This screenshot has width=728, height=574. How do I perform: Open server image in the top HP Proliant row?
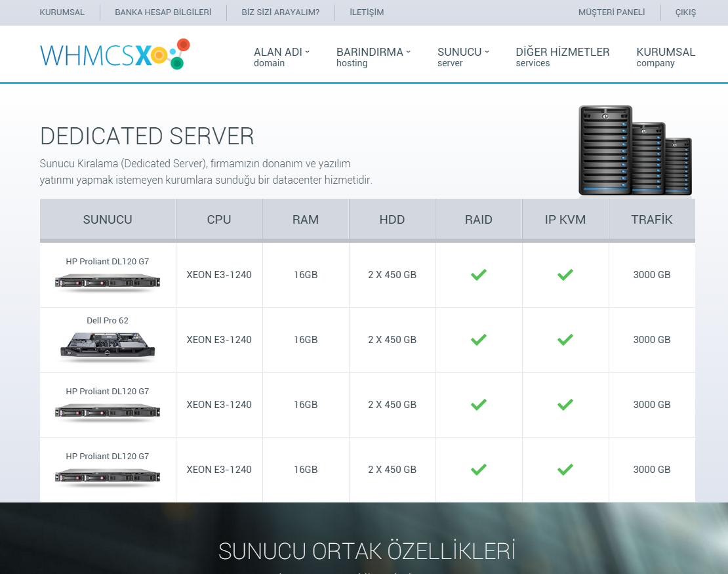click(x=108, y=281)
